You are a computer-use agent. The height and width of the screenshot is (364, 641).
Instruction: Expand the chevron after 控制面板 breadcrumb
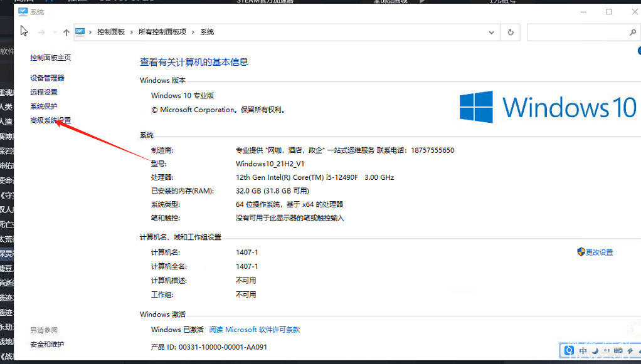click(131, 33)
